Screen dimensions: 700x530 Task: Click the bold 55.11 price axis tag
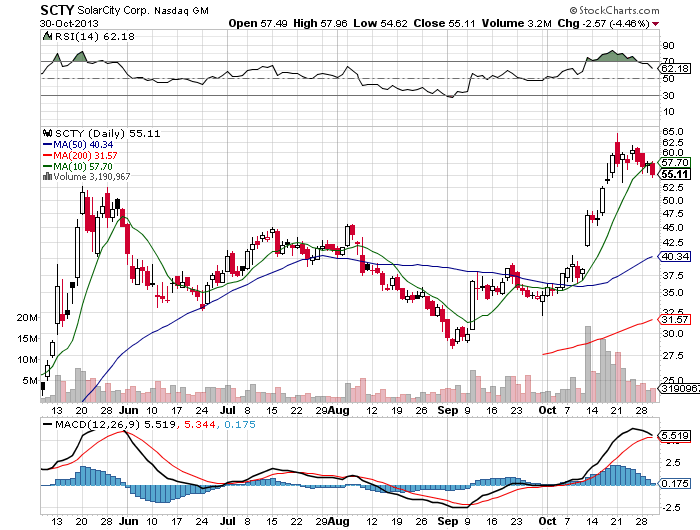(675, 174)
